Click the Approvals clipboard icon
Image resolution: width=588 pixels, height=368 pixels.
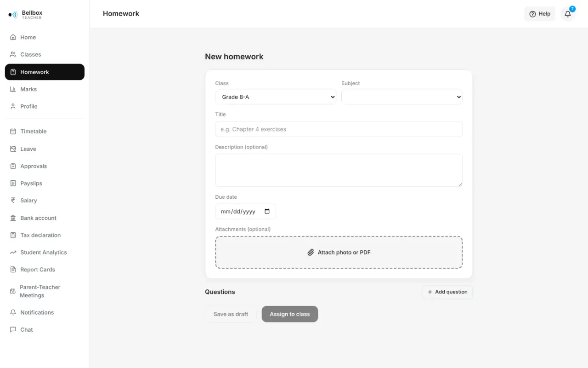coord(13,166)
